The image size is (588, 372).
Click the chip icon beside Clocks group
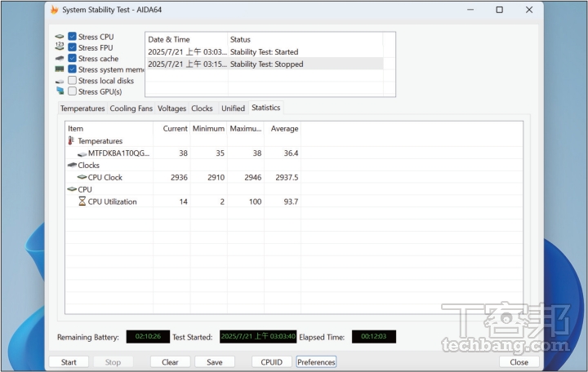(x=72, y=166)
